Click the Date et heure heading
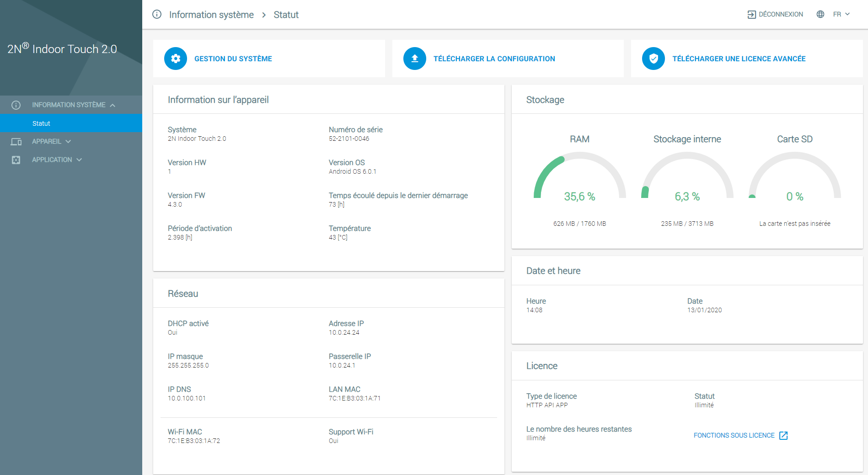868x475 pixels. (x=553, y=271)
